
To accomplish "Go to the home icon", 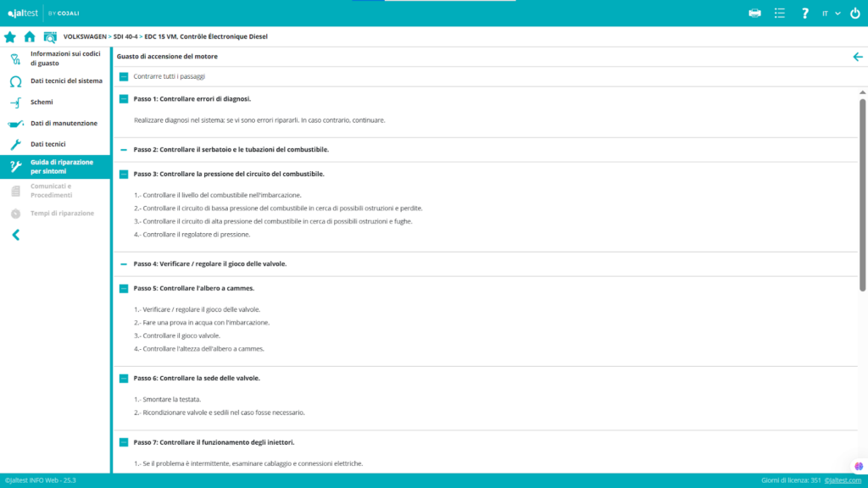I will [x=30, y=37].
